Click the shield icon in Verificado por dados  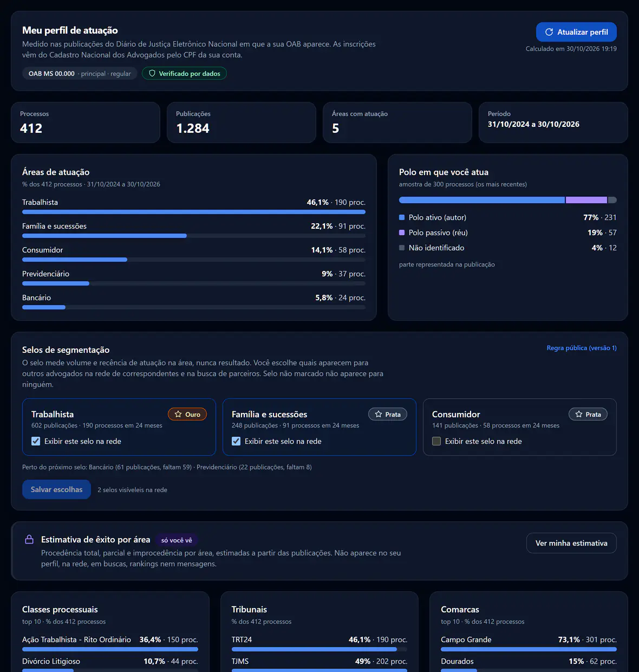pos(152,73)
